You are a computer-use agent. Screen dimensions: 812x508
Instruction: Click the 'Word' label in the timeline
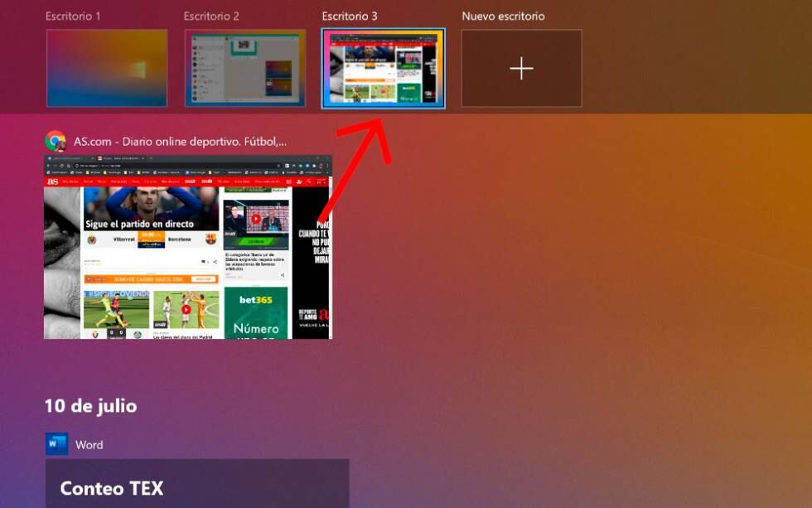pyautogui.click(x=89, y=445)
